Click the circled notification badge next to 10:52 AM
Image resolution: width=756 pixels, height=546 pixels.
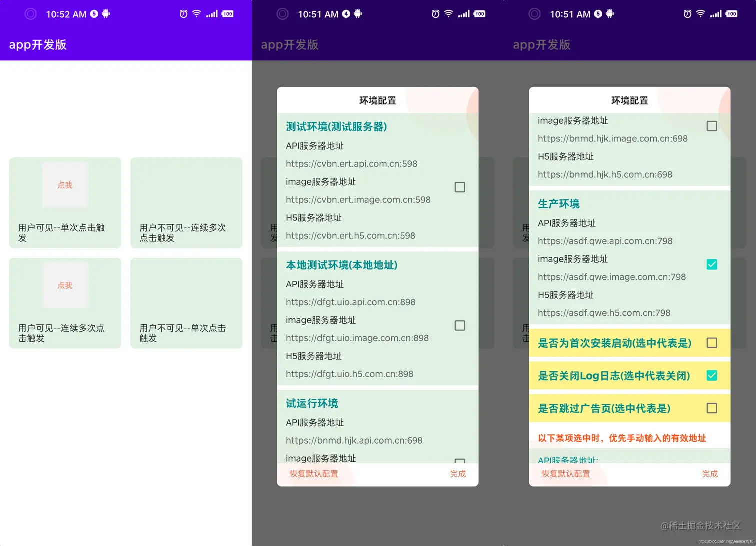click(94, 14)
